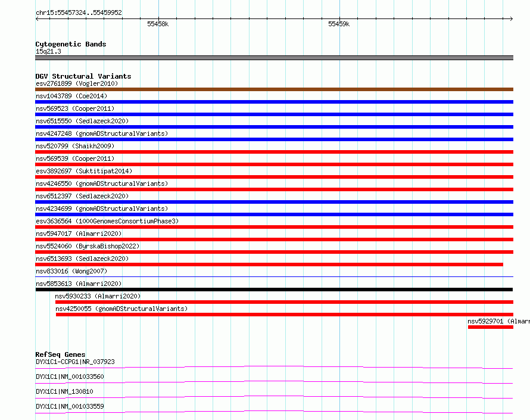Open variant nsv5929701 label
This screenshot has height=420, width=530.
(x=498, y=321)
